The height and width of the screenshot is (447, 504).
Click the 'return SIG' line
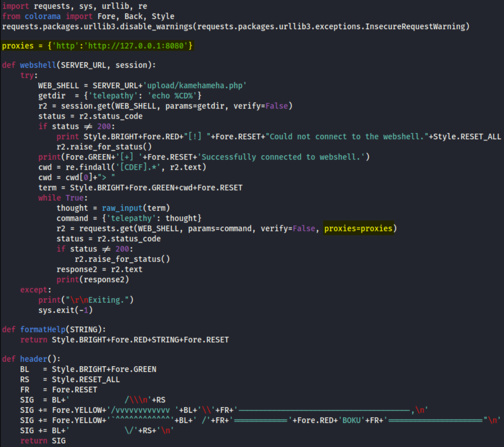pyautogui.click(x=43, y=441)
